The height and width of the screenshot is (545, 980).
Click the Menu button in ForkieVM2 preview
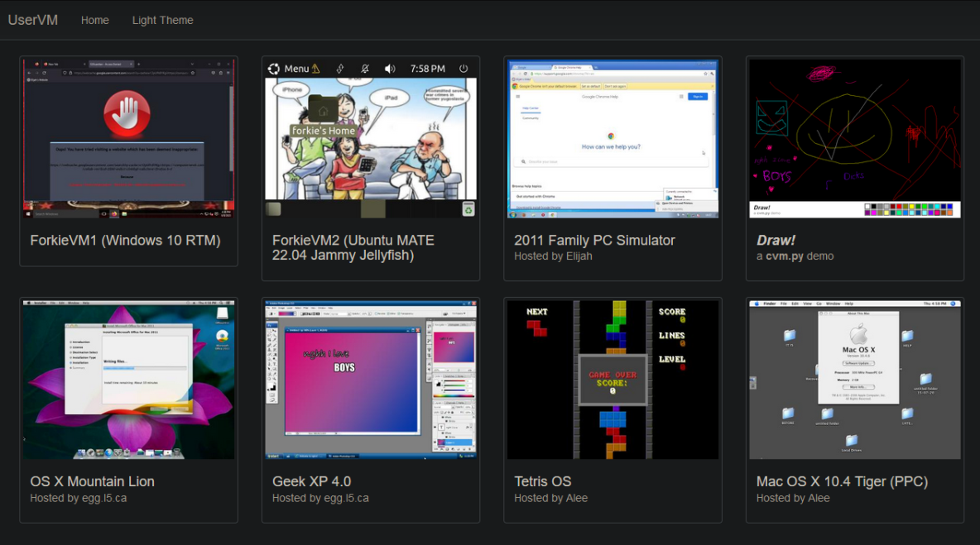click(x=295, y=69)
